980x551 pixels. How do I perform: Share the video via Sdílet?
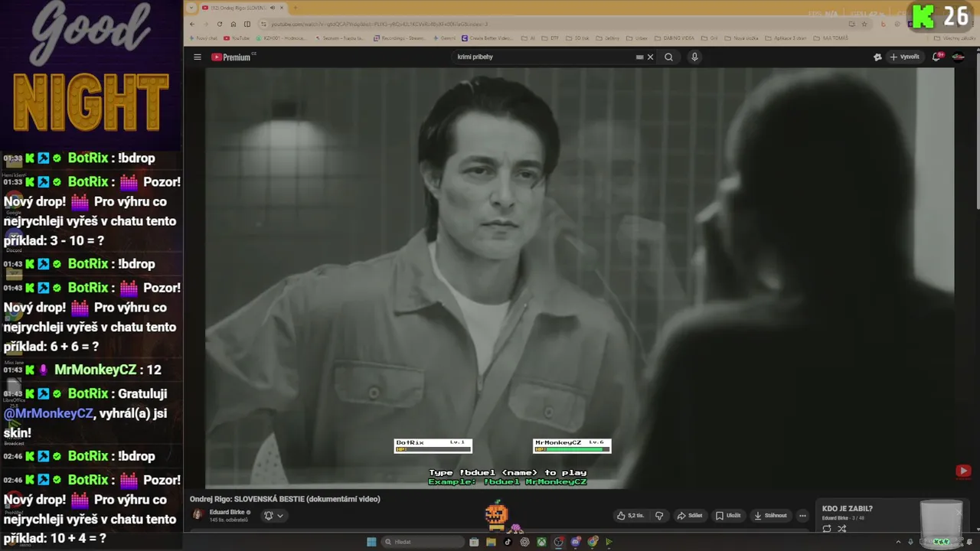pos(690,516)
